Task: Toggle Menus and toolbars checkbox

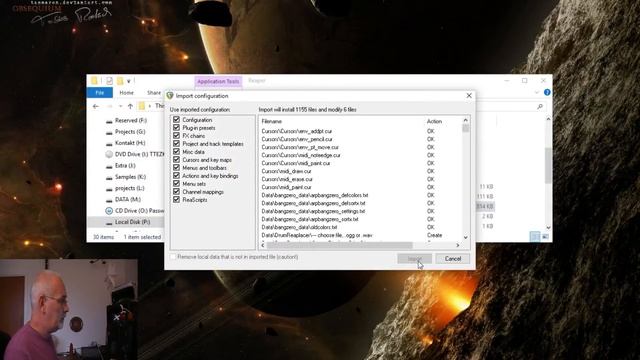Action: click(176, 167)
